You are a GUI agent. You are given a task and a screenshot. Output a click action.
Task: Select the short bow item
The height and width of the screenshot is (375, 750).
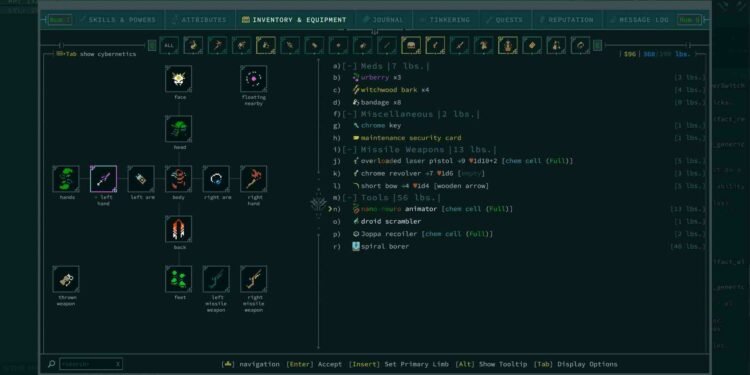[x=519, y=186]
